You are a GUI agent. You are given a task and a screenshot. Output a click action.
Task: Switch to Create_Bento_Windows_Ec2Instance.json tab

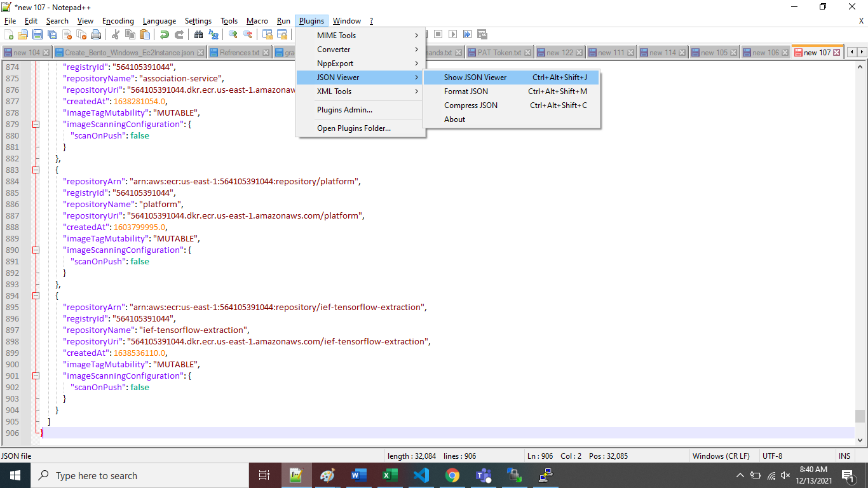click(x=130, y=53)
